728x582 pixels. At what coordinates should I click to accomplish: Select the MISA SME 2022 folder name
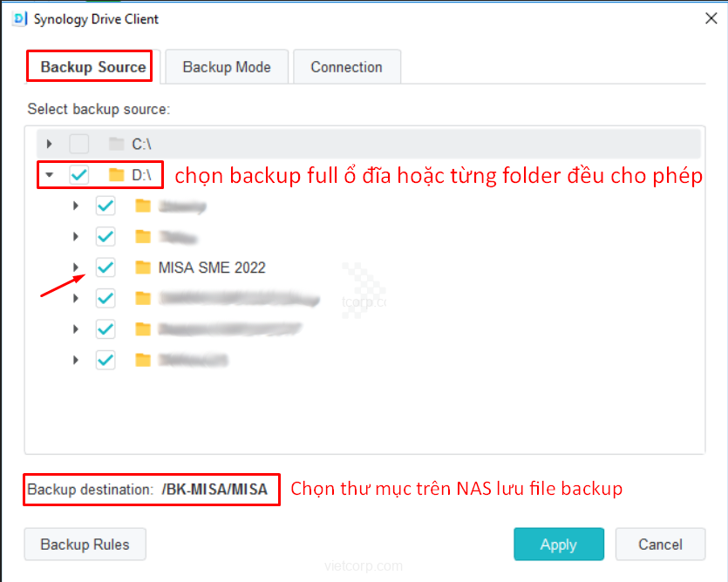[x=212, y=267]
